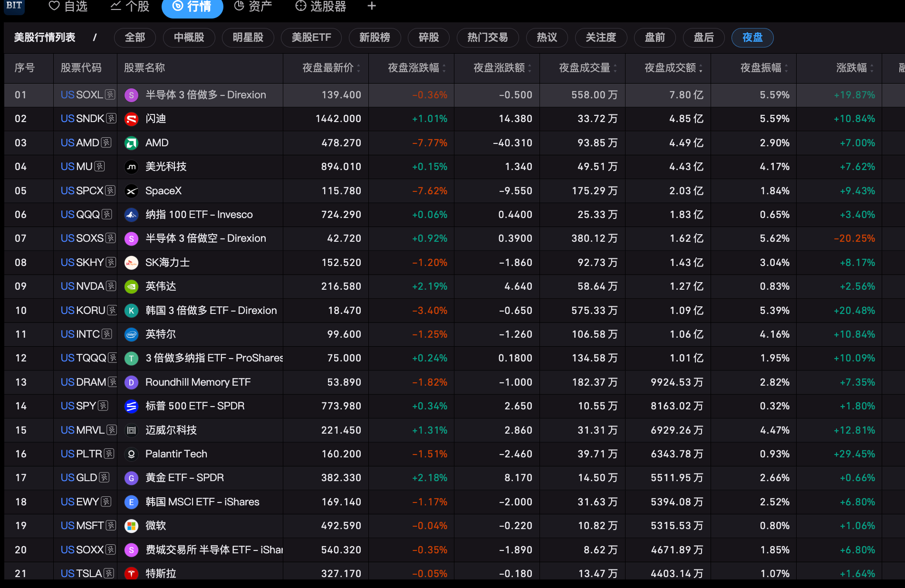Click the 微软 Microsoft logo icon
905x588 pixels.
[x=131, y=526]
